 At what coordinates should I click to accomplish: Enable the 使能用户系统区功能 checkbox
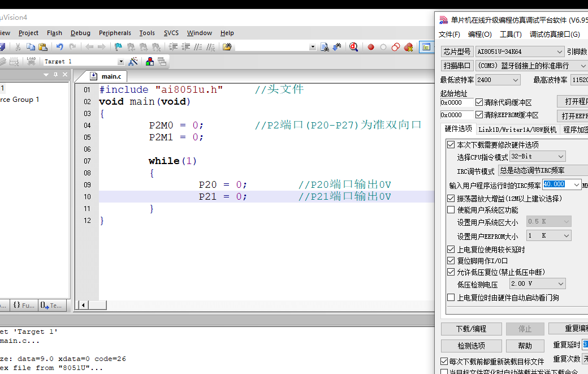(451, 210)
